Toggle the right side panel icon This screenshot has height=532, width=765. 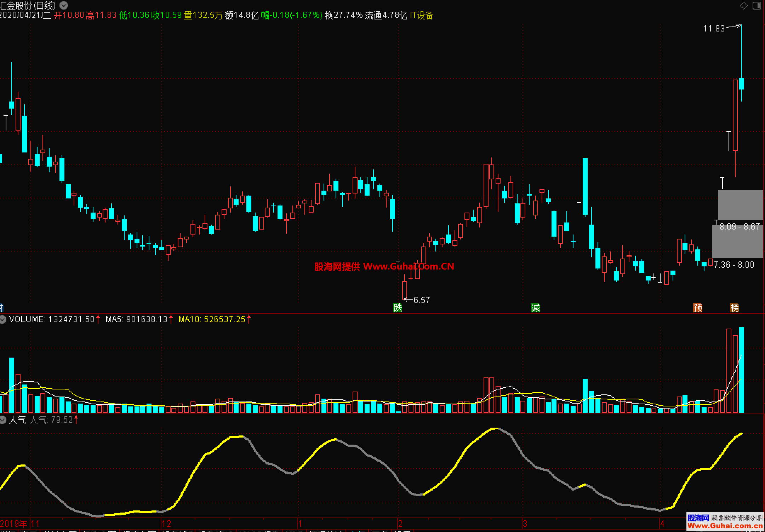pos(757,6)
